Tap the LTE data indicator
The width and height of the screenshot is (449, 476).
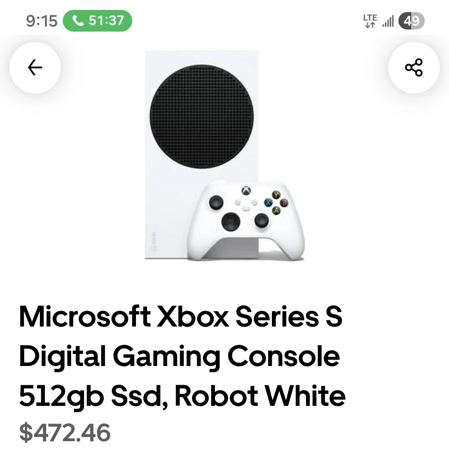[x=370, y=21]
